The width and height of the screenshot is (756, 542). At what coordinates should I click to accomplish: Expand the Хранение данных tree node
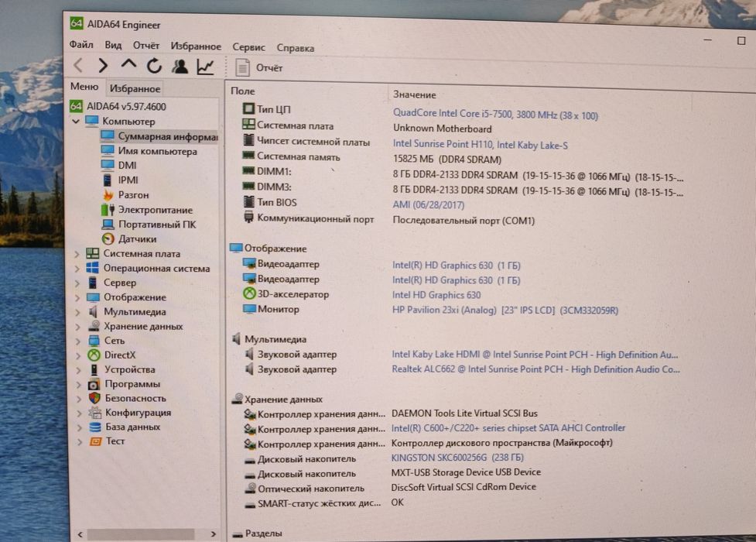(x=77, y=326)
